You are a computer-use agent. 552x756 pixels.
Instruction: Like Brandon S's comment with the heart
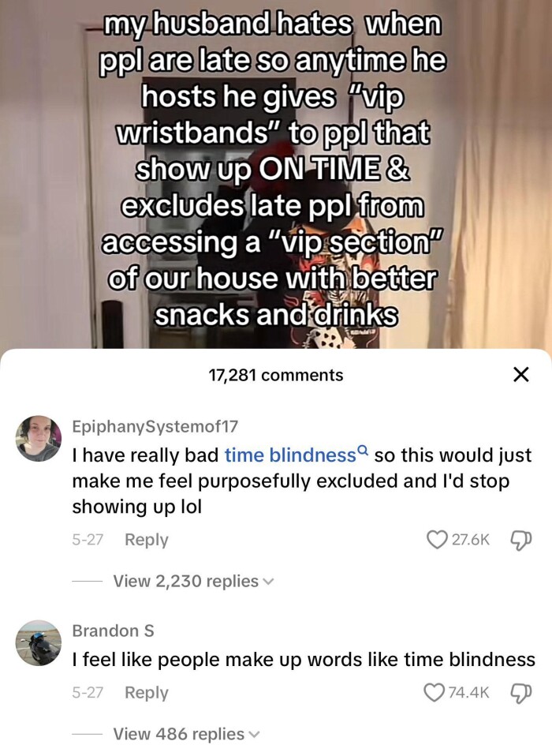click(x=434, y=692)
